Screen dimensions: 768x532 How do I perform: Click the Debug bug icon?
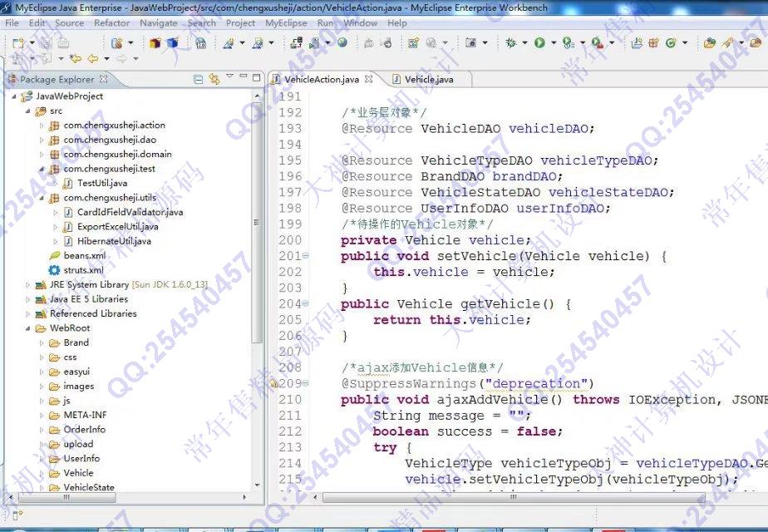[x=511, y=43]
